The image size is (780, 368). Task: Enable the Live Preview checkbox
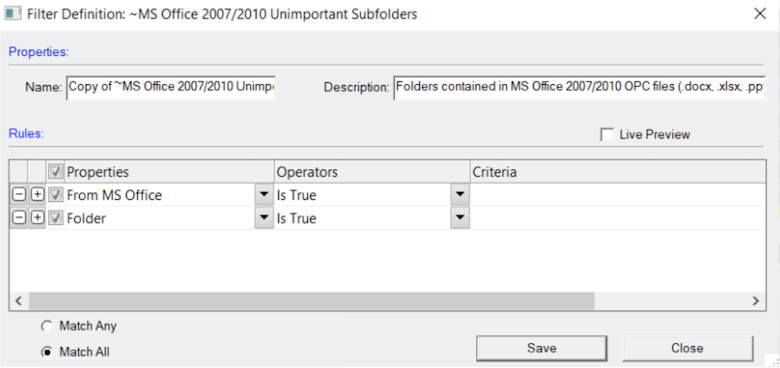[x=607, y=135]
